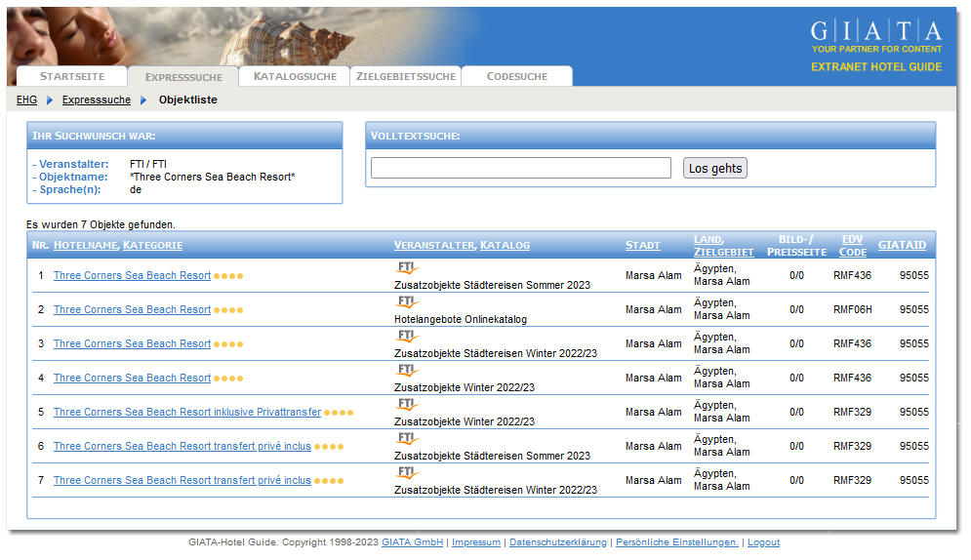
Task: Click EDV code RMF329 in row 5
Action: pyautogui.click(x=852, y=412)
